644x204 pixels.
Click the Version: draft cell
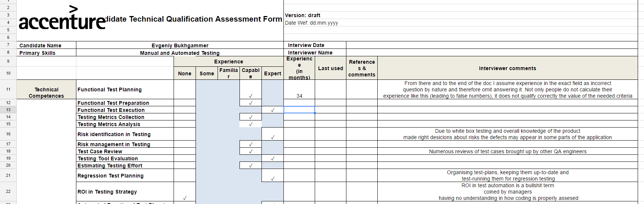click(x=302, y=15)
